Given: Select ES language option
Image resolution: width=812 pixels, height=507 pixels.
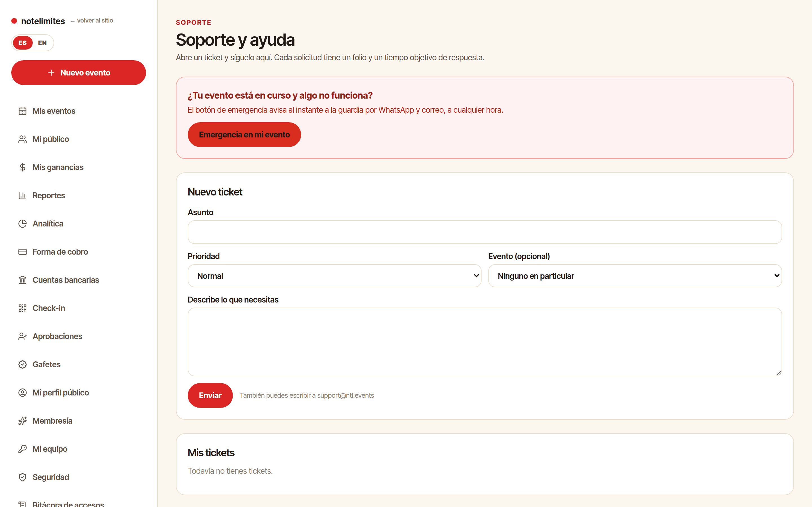Looking at the screenshot, I should [23, 43].
